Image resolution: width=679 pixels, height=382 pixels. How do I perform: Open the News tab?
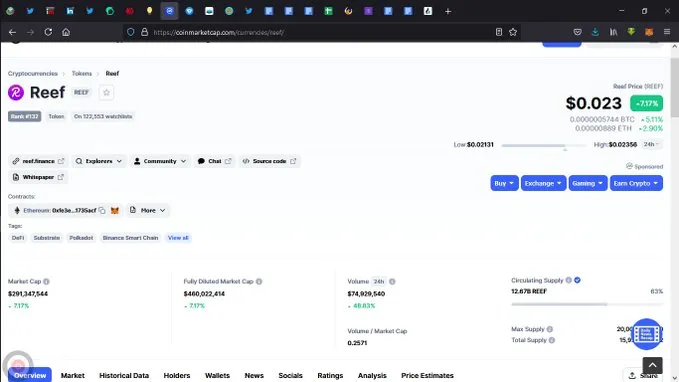254,376
